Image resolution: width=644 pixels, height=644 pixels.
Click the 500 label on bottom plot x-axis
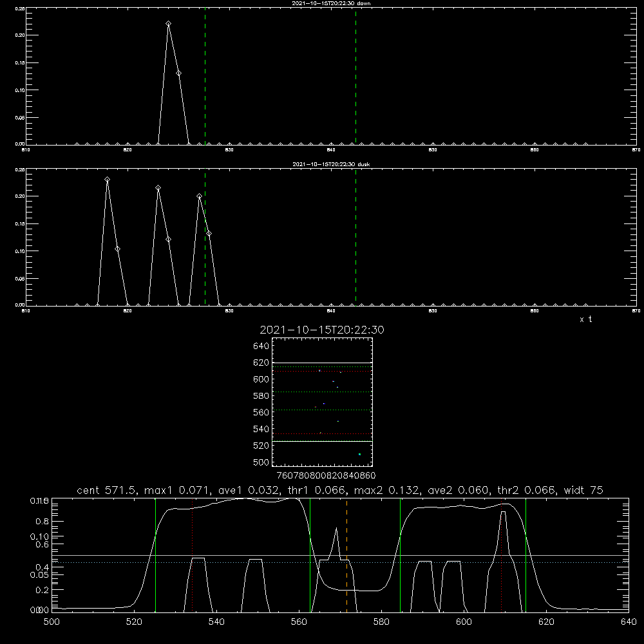(x=52, y=622)
